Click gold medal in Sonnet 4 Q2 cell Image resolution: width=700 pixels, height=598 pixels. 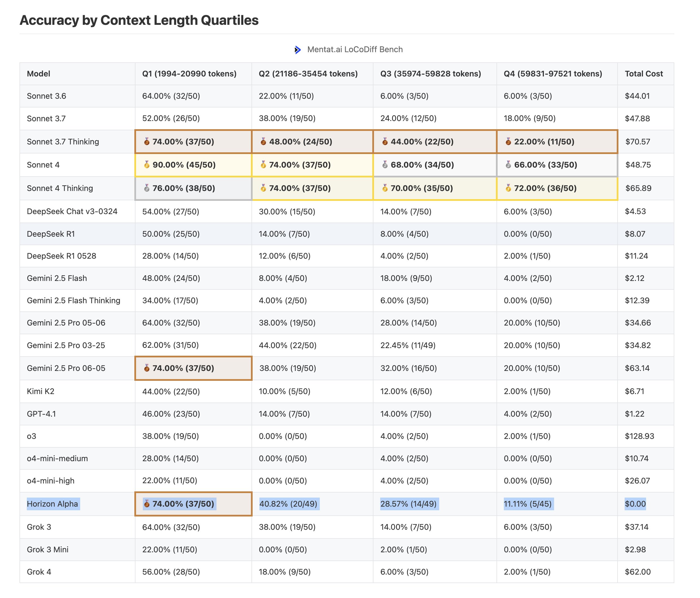coord(263,165)
